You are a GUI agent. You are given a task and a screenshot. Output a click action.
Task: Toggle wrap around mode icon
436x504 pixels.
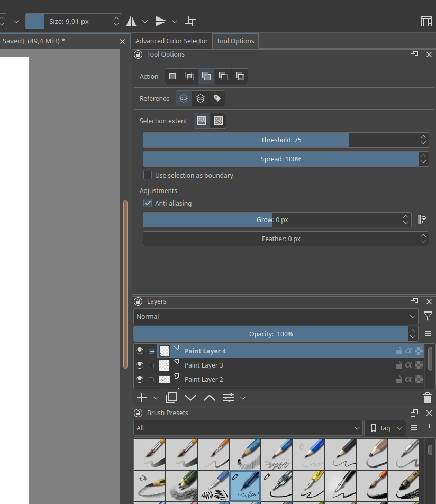191,21
